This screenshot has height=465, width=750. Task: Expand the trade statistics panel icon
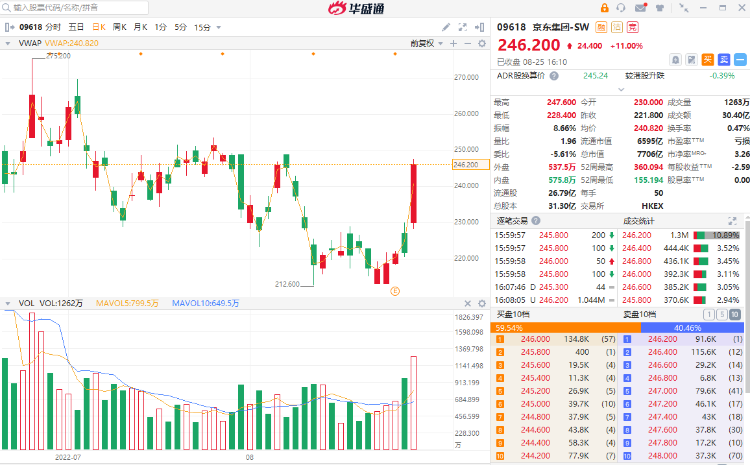[x=732, y=221]
